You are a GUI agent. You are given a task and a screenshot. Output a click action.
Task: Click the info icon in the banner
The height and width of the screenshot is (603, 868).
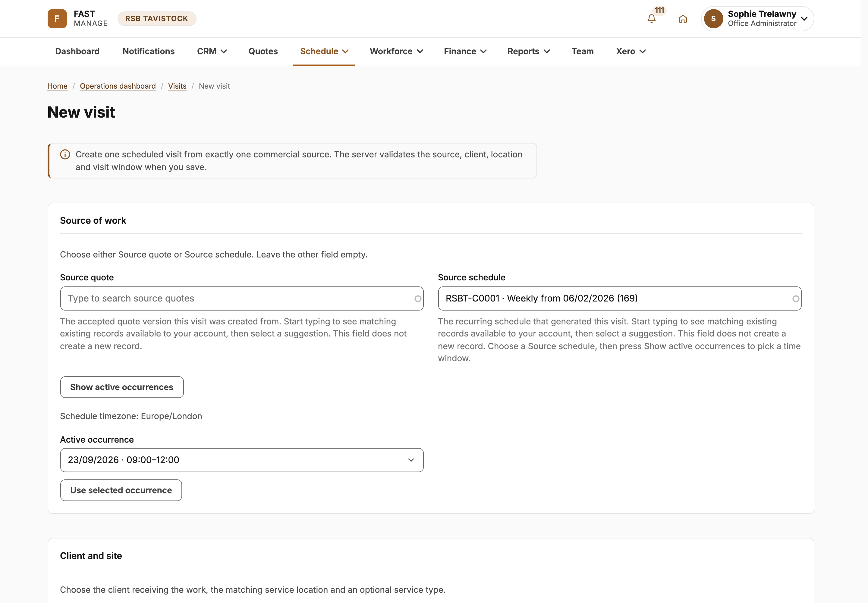pos(65,155)
